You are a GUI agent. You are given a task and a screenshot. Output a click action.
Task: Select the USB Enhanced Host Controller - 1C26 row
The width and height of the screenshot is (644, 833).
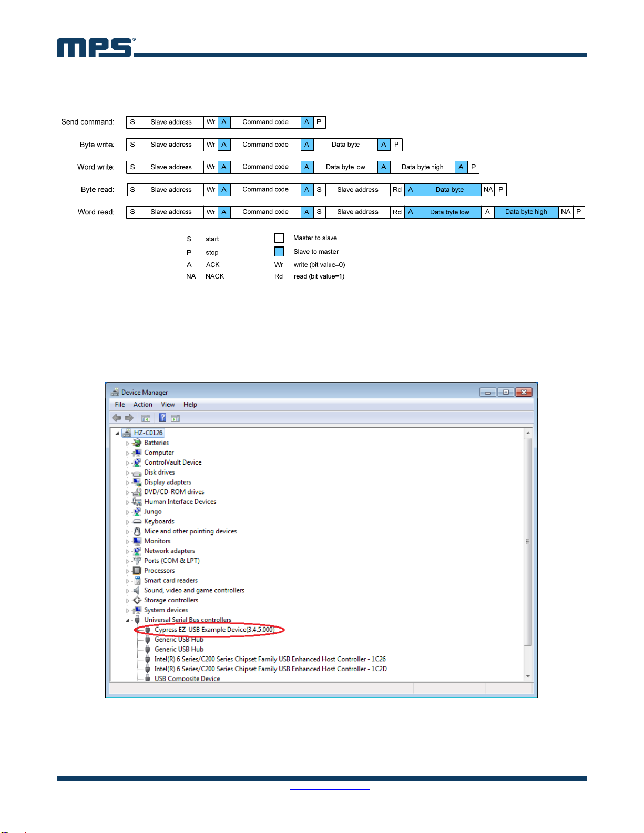pos(270,659)
